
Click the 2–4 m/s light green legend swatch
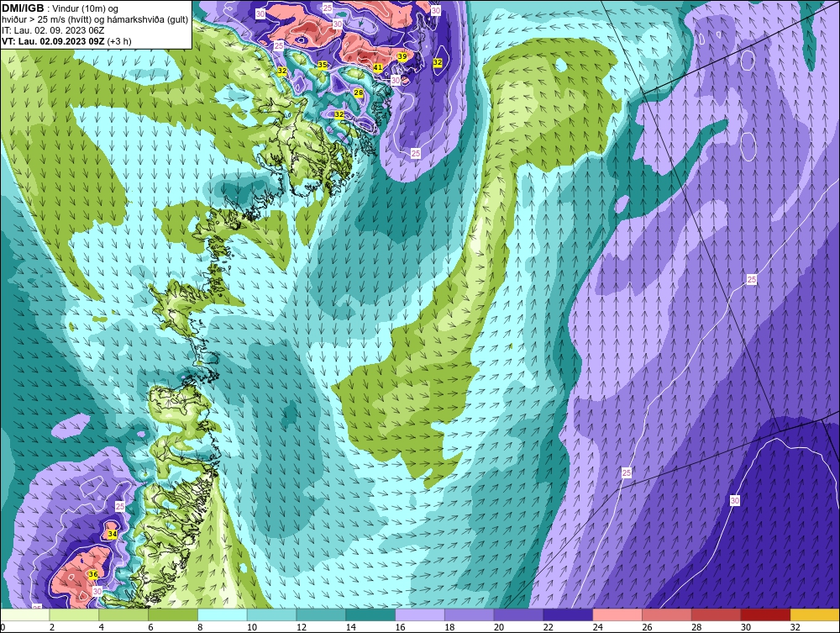tap(75, 615)
